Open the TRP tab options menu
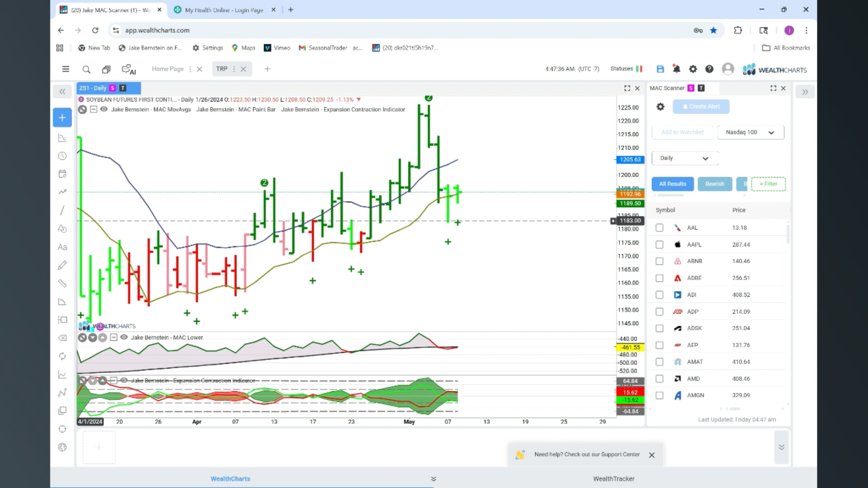 (x=234, y=69)
